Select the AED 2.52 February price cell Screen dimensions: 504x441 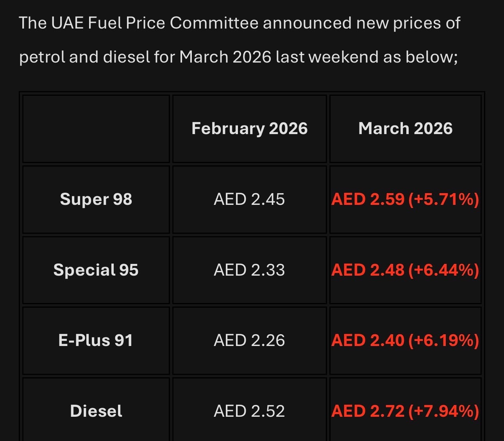(x=249, y=411)
